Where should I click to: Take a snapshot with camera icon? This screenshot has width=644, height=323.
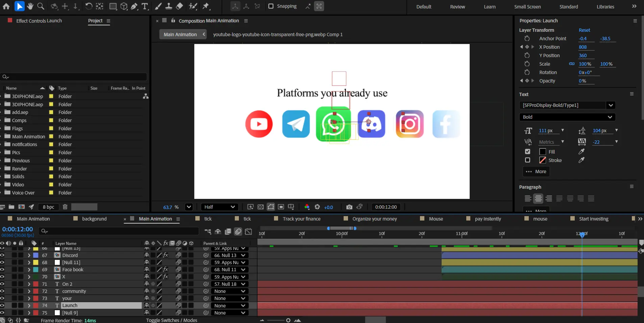click(x=349, y=207)
